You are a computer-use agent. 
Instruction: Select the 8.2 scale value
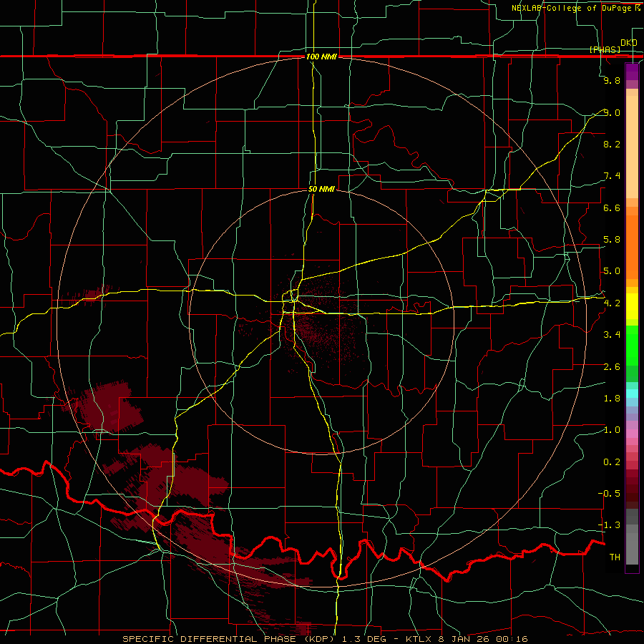click(x=612, y=144)
